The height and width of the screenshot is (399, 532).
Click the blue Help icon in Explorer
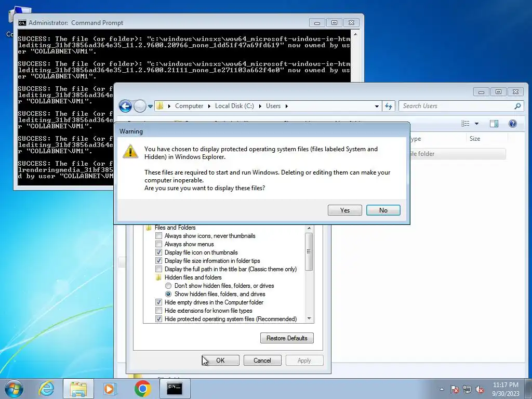click(513, 124)
